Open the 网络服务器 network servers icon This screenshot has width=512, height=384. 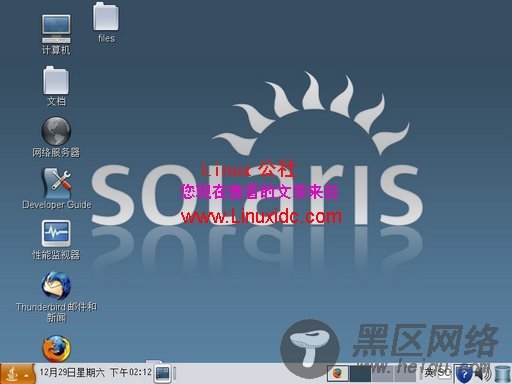(x=56, y=137)
